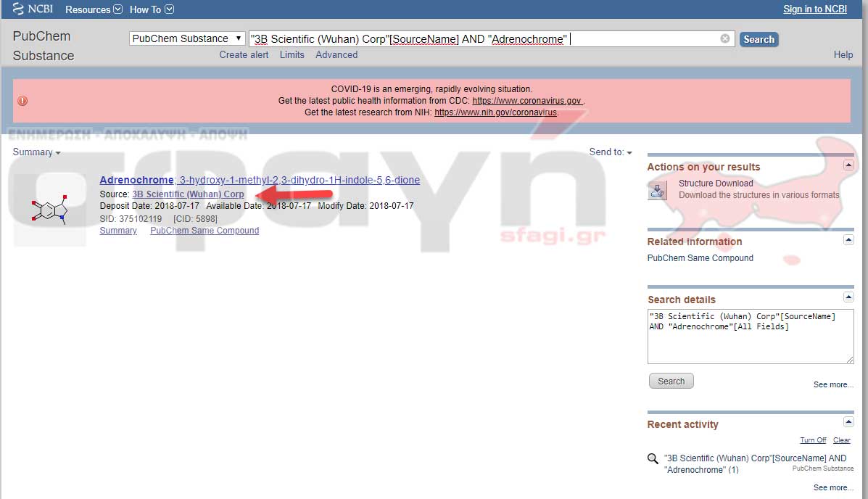Click Clear in Recent activity

pyautogui.click(x=841, y=440)
